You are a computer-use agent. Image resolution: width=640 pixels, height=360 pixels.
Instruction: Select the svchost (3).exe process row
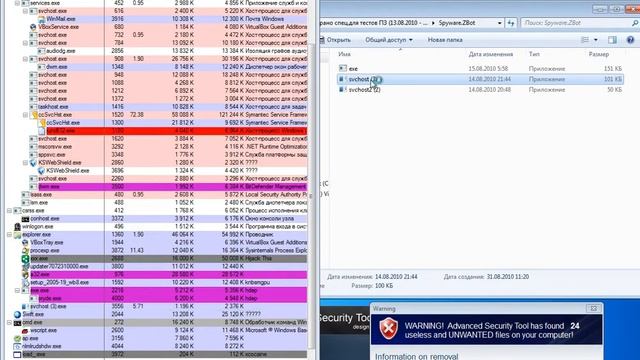164,307
